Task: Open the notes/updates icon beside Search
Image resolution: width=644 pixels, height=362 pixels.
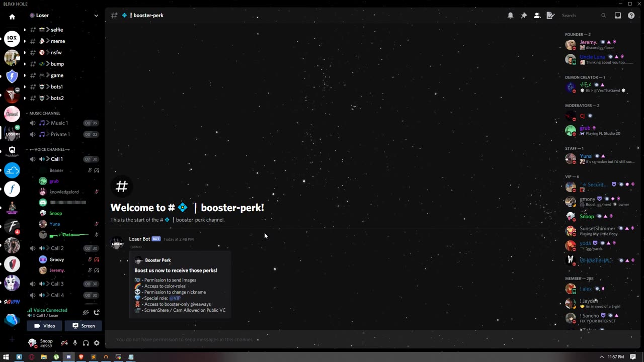Action: tap(550, 16)
